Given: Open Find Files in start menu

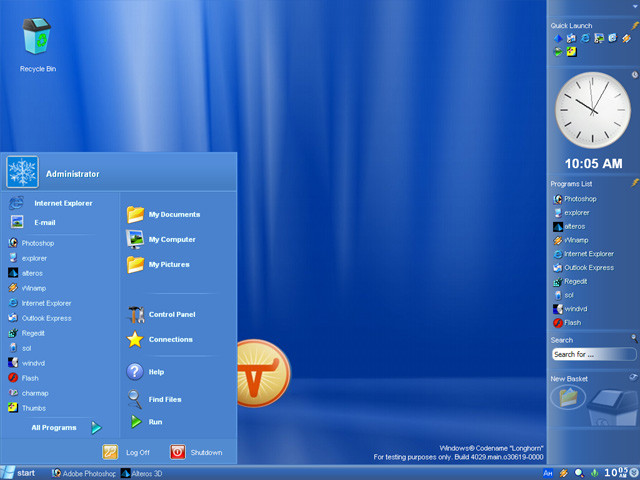Looking at the screenshot, I should coord(154,399).
